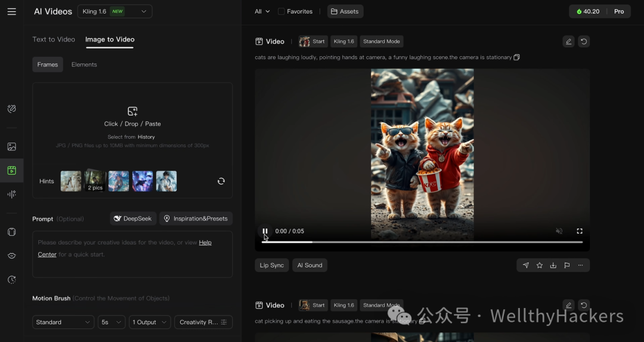Copy the laughing cats prompt text
The image size is (644, 342).
click(516, 57)
